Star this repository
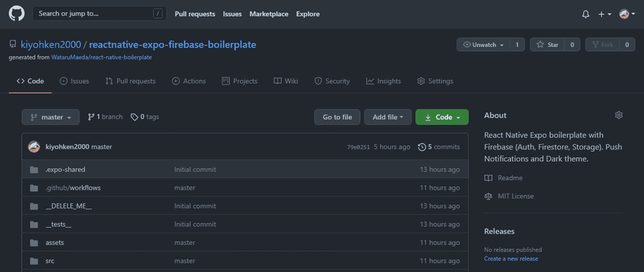 click(547, 45)
